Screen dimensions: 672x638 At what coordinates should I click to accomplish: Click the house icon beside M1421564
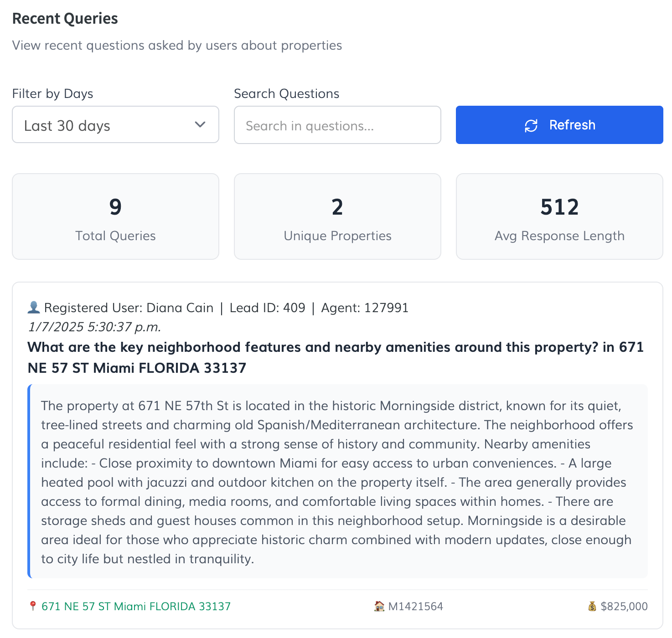[x=379, y=606]
